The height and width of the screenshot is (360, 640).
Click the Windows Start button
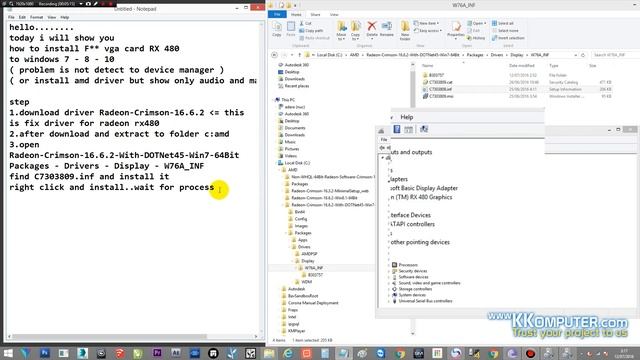click(x=8, y=353)
